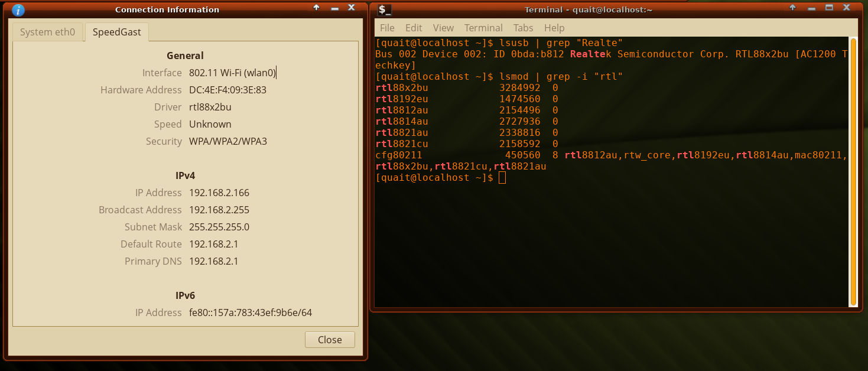Click the info icon in Connection Information title bar
The image size is (868, 371).
pyautogui.click(x=18, y=9)
